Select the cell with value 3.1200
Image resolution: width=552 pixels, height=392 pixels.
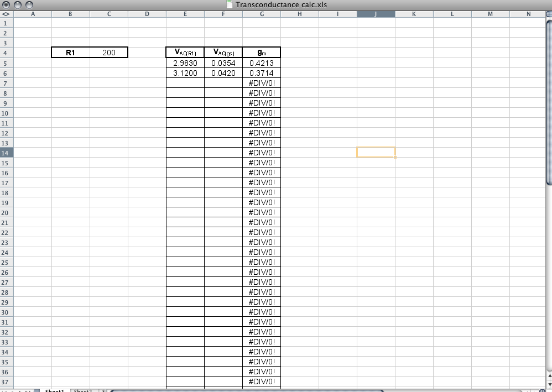tap(185, 73)
